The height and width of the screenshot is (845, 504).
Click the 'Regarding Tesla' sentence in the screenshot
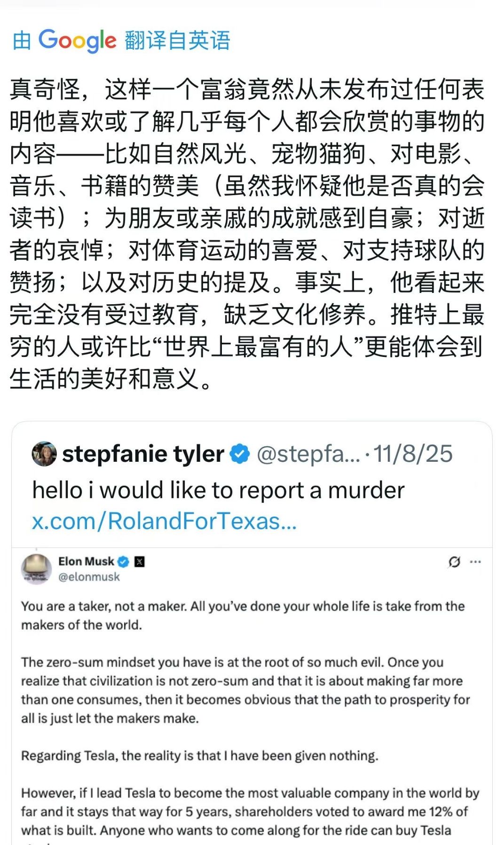tap(199, 756)
